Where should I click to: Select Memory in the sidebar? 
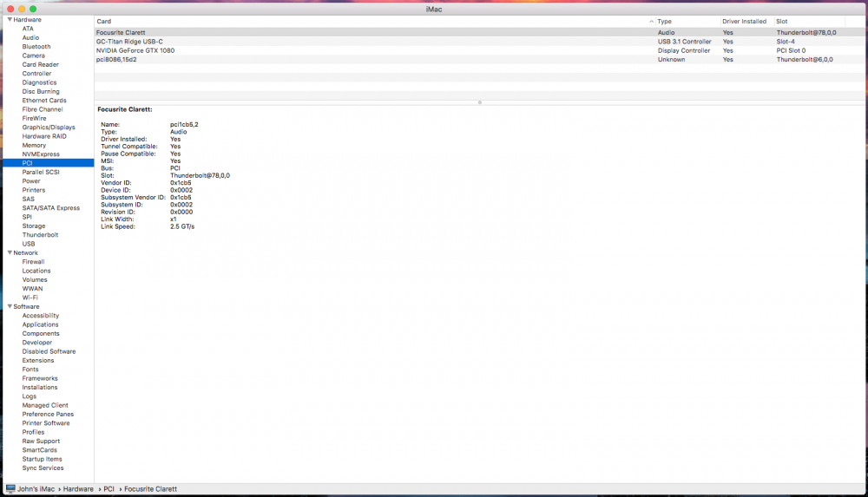click(34, 145)
